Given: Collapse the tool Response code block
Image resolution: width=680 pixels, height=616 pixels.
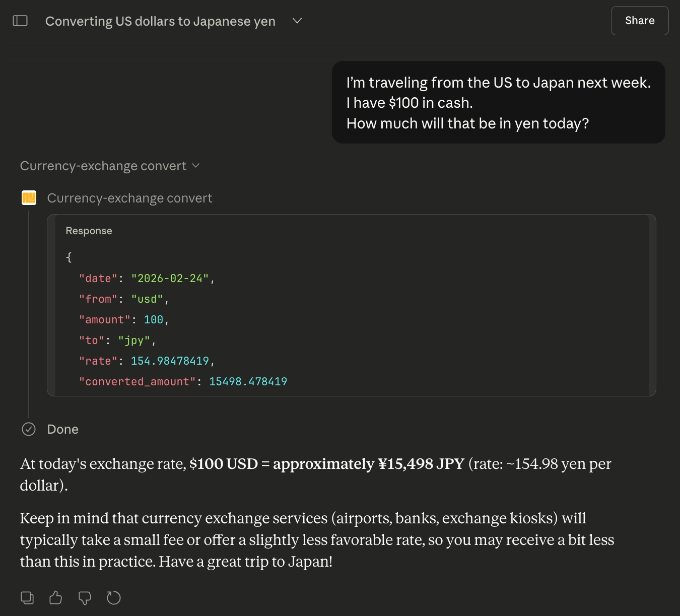Looking at the screenshot, I should coord(89,231).
